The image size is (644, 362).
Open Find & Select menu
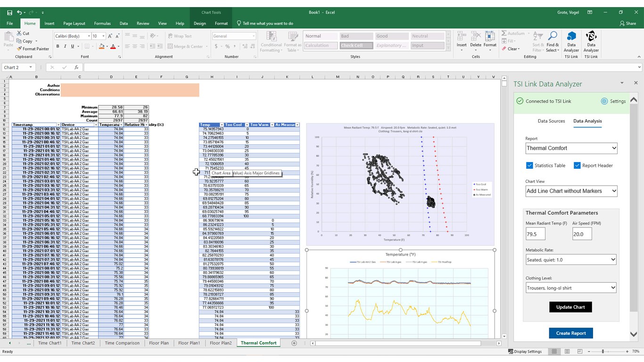pos(553,42)
